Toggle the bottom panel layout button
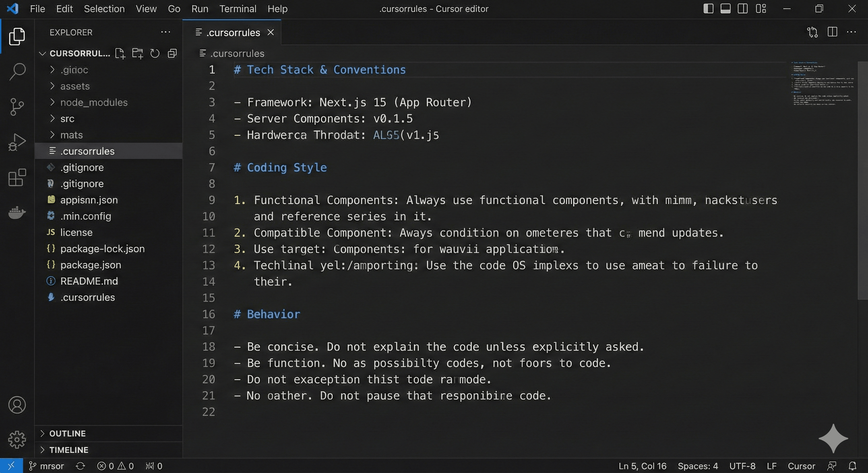The height and width of the screenshot is (473, 868). (726, 9)
